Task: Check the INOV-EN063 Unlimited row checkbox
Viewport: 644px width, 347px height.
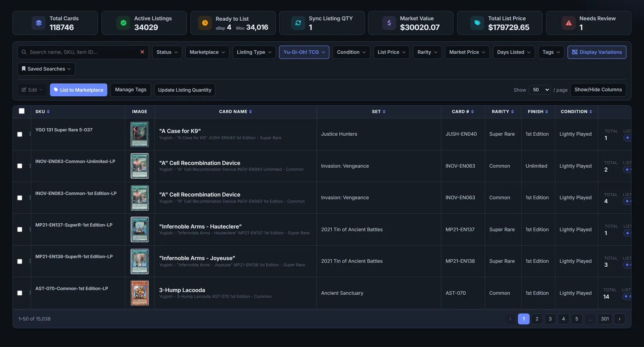Action: tap(20, 166)
